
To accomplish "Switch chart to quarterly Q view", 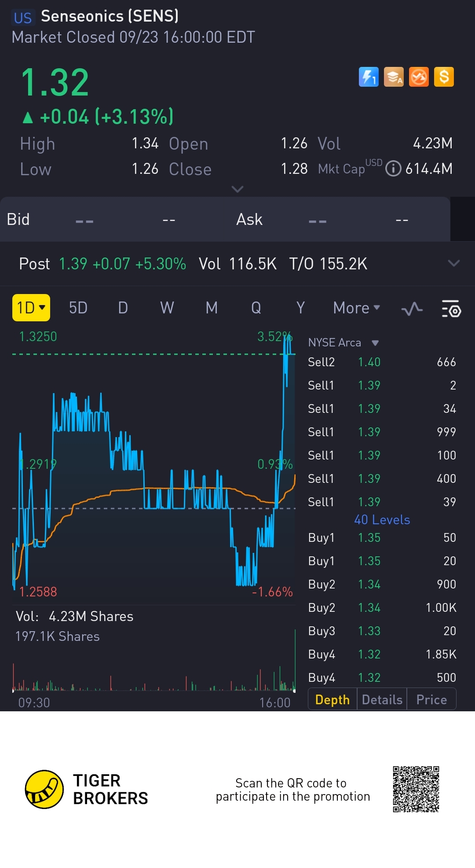I will [256, 308].
